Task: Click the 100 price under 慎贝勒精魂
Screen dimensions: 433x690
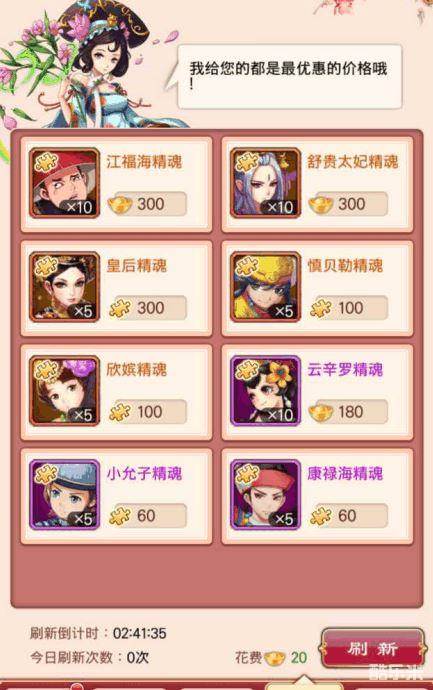Action: tap(348, 308)
